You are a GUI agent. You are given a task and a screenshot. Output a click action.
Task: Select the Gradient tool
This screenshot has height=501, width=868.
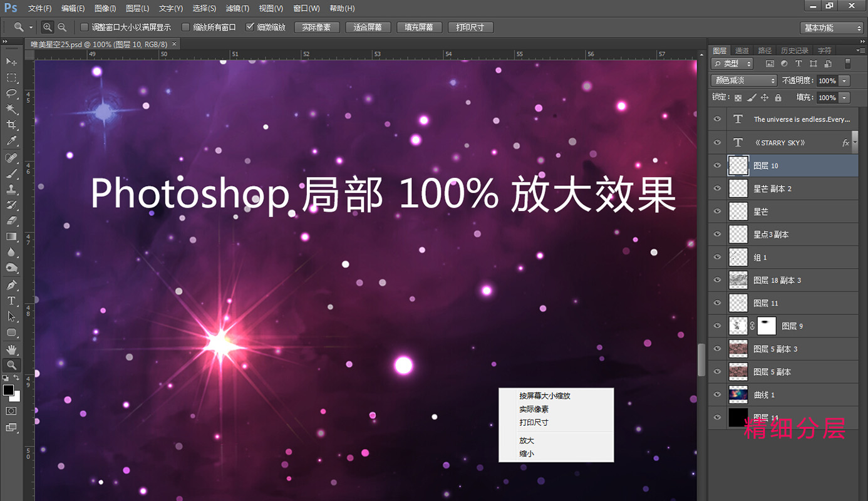click(11, 236)
